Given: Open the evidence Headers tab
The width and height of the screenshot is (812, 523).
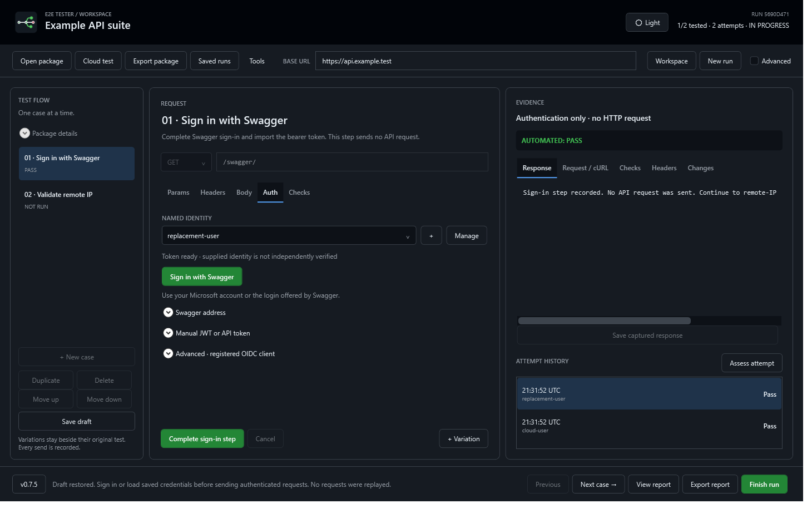Looking at the screenshot, I should tap(664, 168).
